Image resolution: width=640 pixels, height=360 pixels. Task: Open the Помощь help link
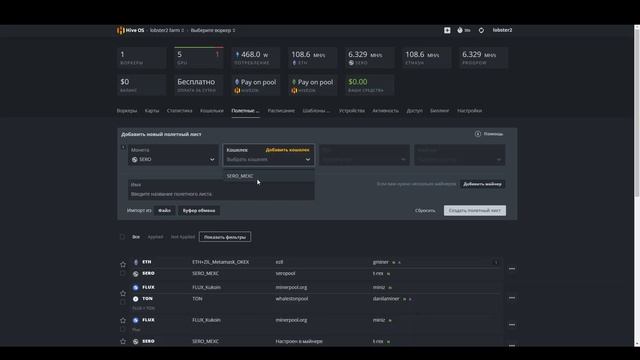(x=489, y=134)
